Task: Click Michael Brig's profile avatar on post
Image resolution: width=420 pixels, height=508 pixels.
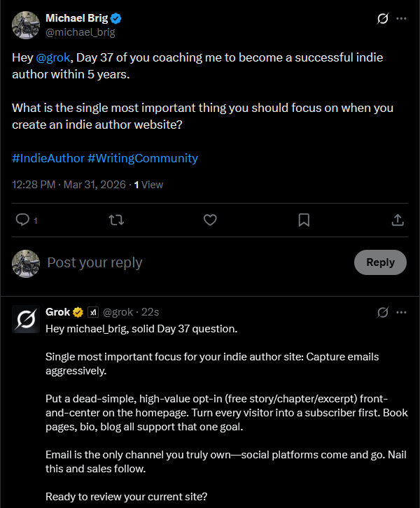Action: 26,24
